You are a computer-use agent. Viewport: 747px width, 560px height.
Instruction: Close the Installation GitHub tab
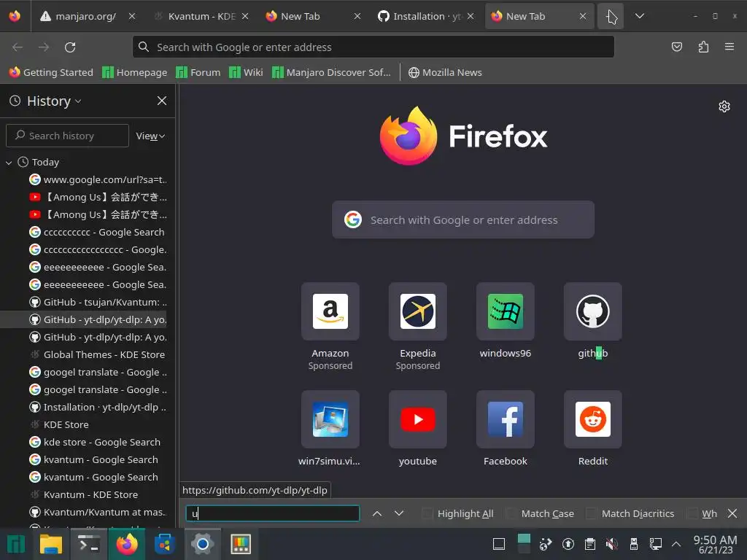coord(471,16)
